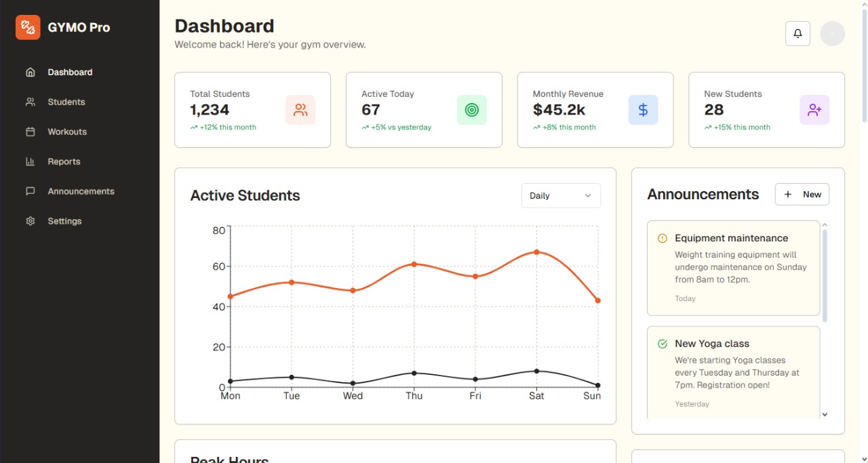Open Settings from the sidebar
Image resolution: width=868 pixels, height=463 pixels.
(79, 221)
